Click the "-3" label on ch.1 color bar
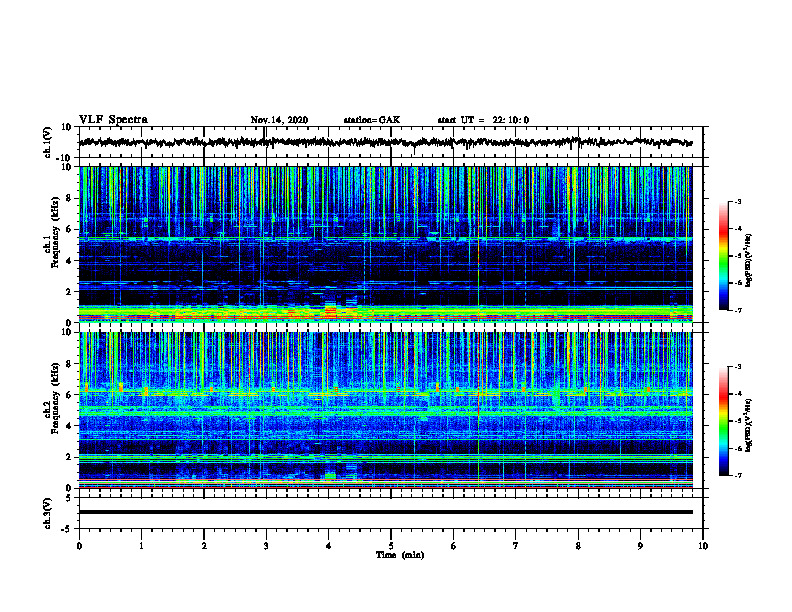The height and width of the screenshot is (612, 792). 737,202
